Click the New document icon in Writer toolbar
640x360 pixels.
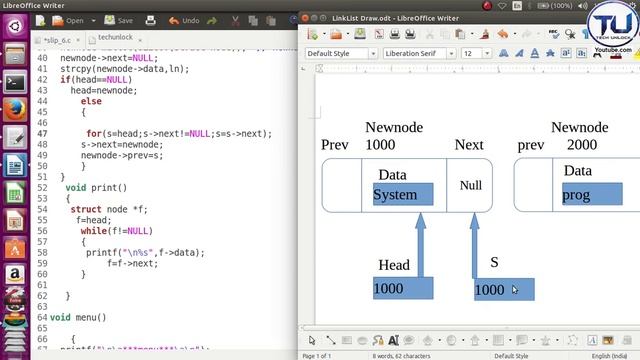[313, 34]
